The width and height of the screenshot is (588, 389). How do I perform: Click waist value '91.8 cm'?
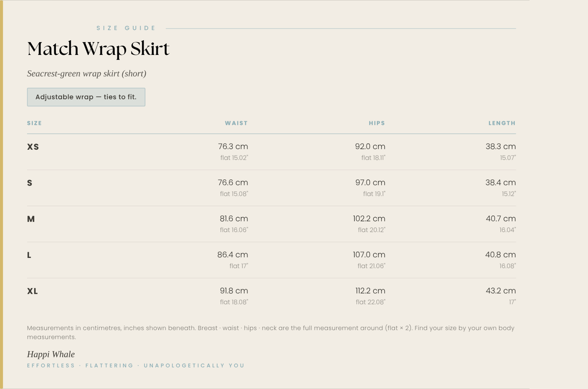point(234,290)
